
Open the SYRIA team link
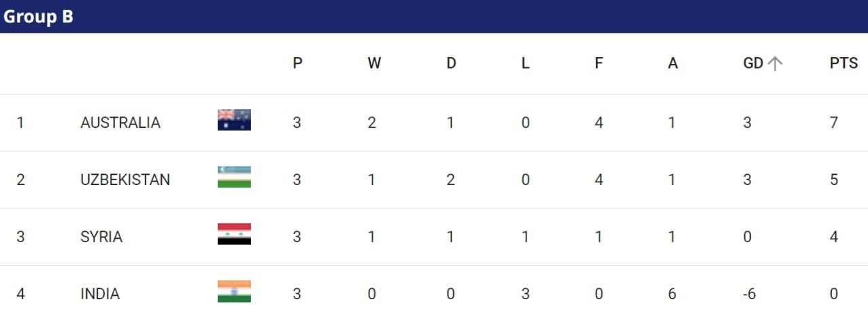(x=101, y=237)
